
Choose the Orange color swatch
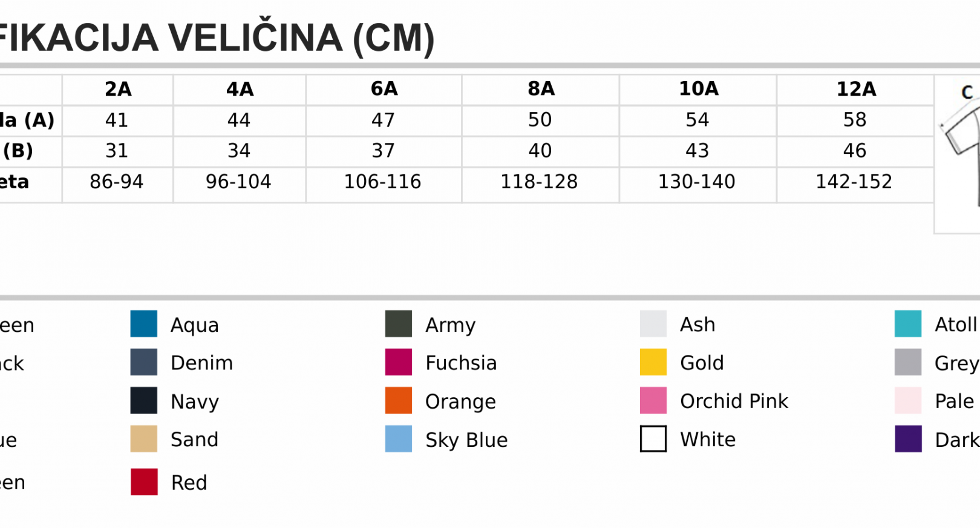[x=399, y=401]
